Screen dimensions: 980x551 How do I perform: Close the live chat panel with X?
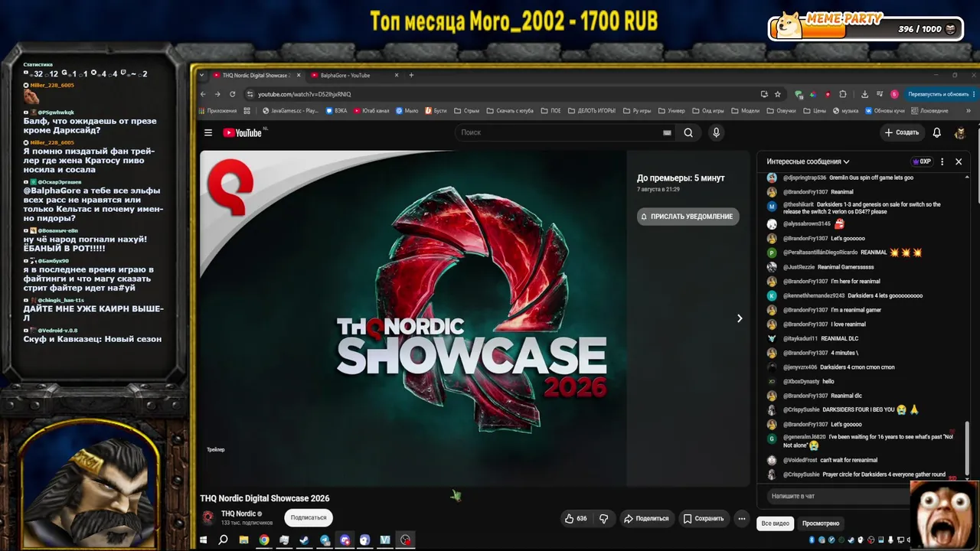pos(958,161)
